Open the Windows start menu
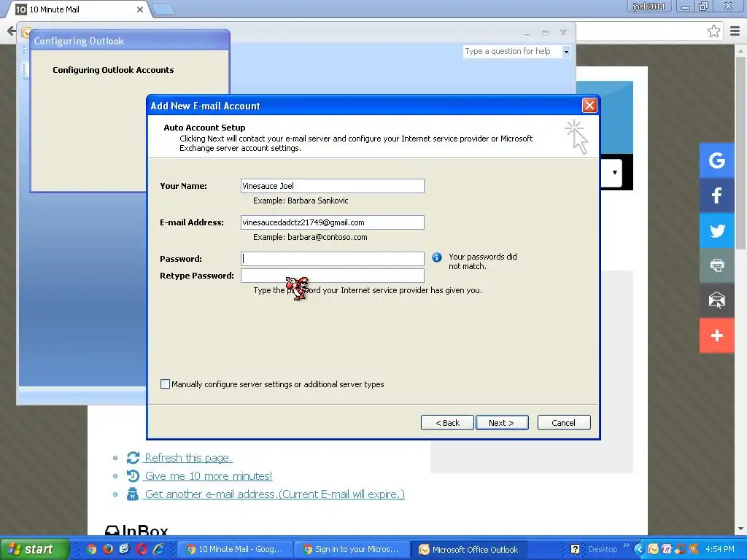Screen dimensions: 747x560 34,550
